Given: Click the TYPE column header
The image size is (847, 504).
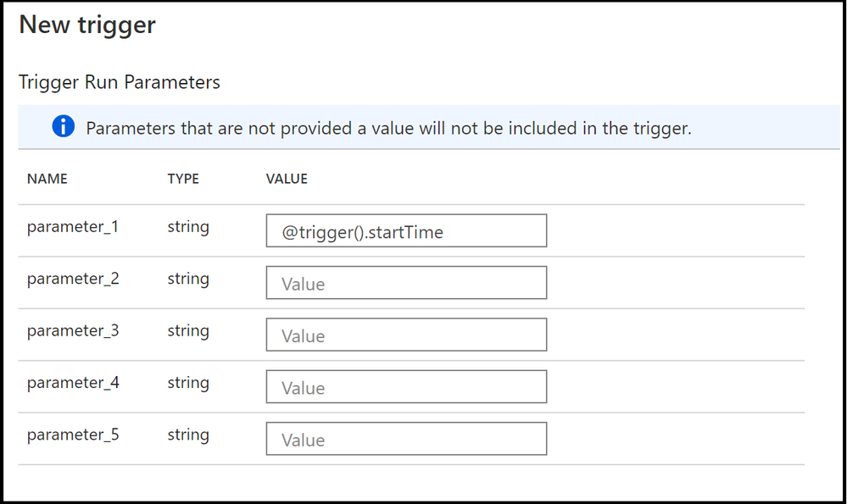Looking at the screenshot, I should (183, 179).
